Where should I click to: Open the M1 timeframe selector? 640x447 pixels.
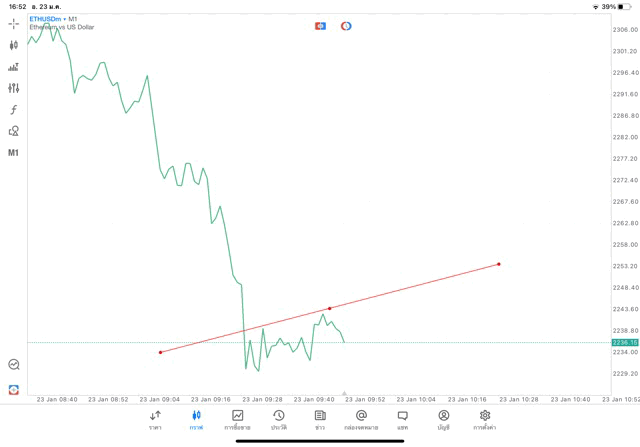coord(14,153)
